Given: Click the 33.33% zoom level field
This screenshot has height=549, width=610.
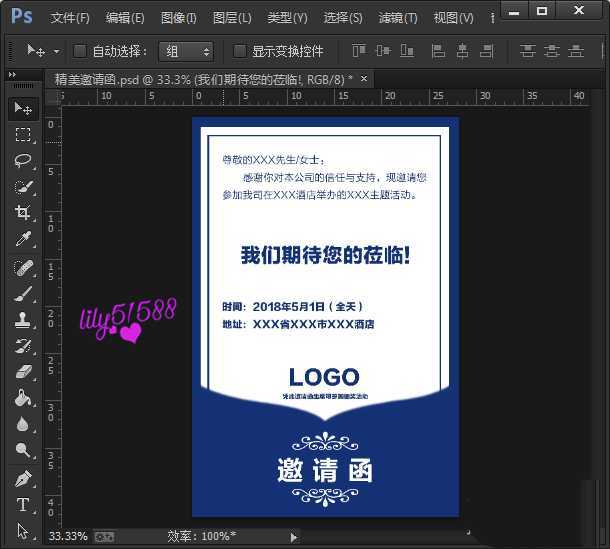Looking at the screenshot, I should [67, 537].
